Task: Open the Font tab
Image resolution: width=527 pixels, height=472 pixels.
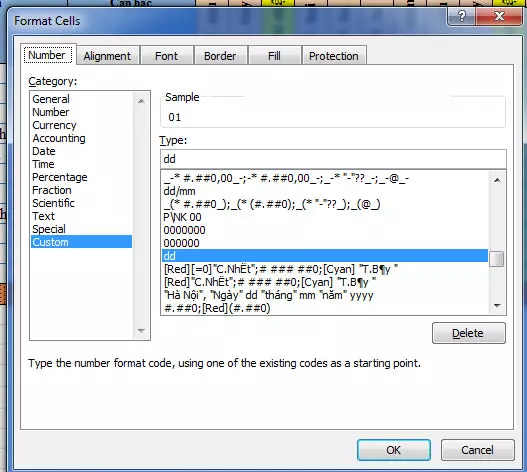Action: pyautogui.click(x=166, y=56)
